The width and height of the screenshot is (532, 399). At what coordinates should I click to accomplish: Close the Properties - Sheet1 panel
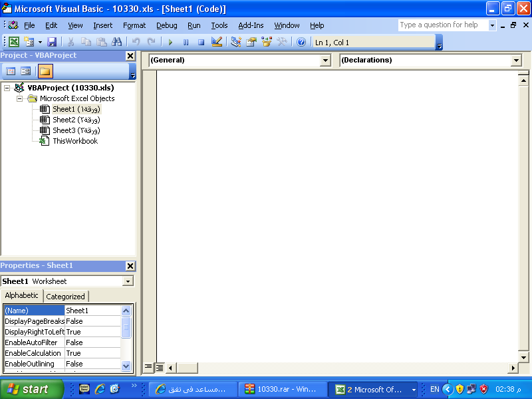tap(130, 266)
